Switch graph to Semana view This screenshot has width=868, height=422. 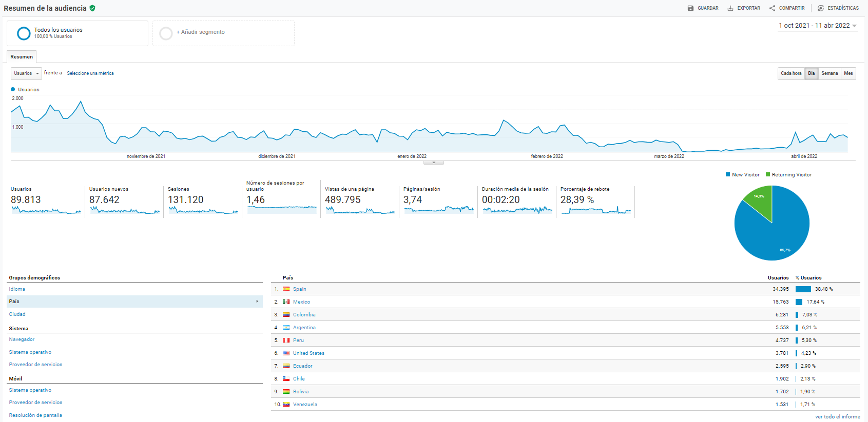(x=830, y=73)
